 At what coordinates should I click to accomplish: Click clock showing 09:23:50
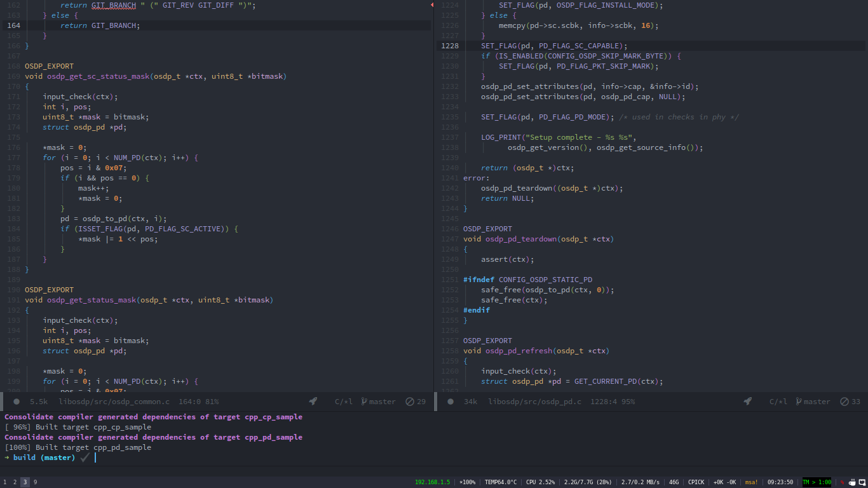780,482
